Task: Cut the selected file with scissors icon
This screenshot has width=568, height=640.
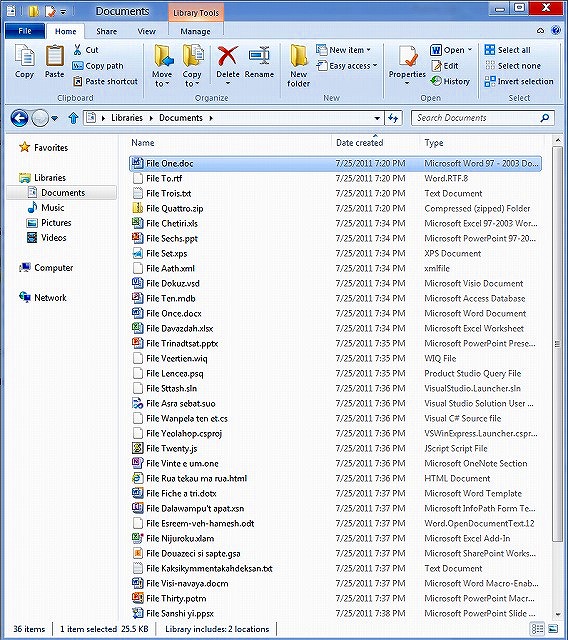Action: click(86, 50)
